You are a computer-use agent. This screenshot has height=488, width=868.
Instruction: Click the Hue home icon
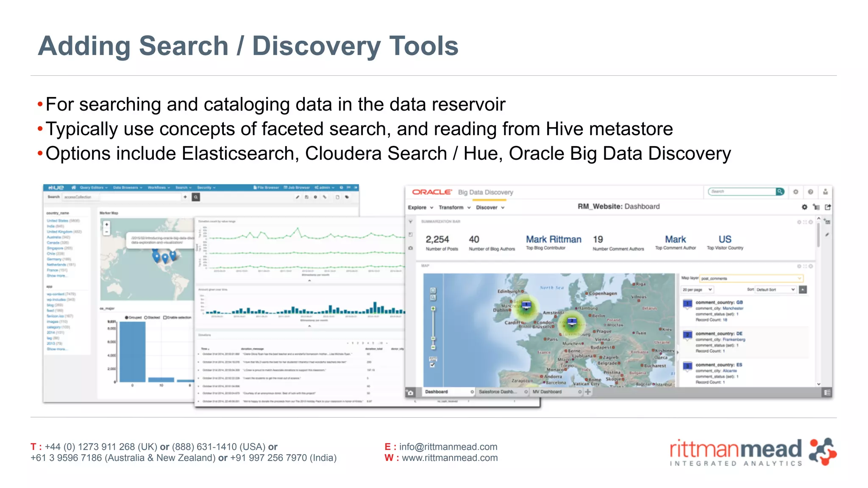74,187
